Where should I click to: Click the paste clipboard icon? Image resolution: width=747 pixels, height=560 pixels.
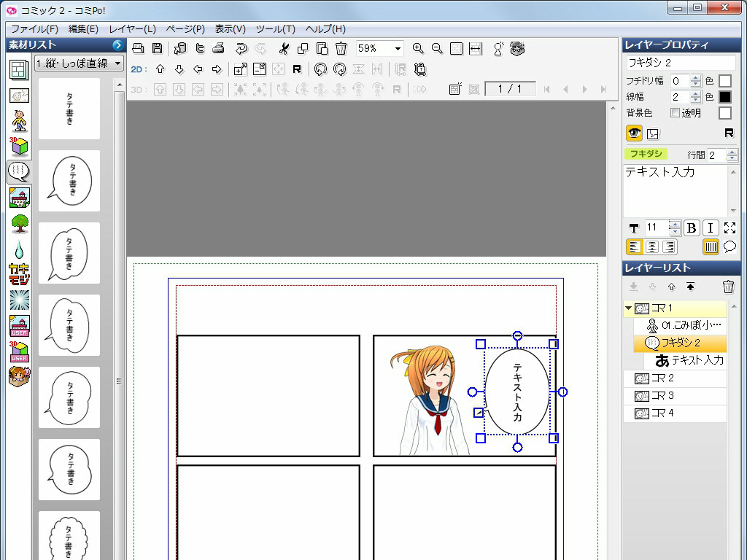322,49
